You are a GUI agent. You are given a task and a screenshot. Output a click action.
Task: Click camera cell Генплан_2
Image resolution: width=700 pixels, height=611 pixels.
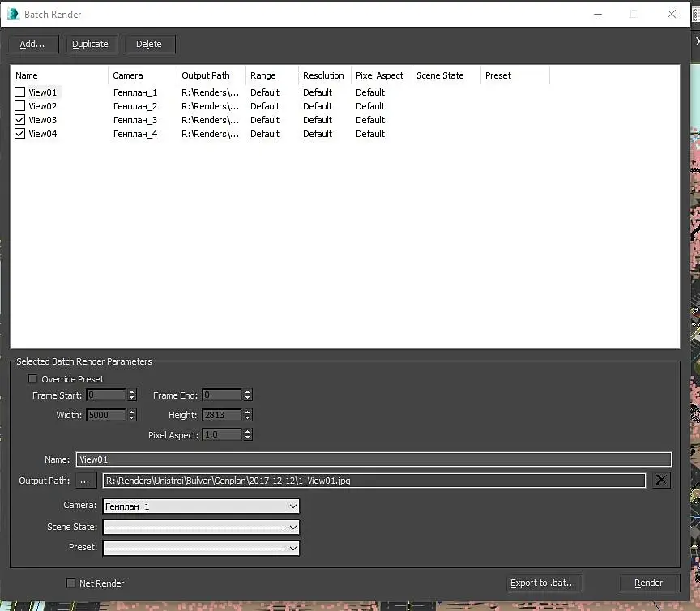click(134, 106)
